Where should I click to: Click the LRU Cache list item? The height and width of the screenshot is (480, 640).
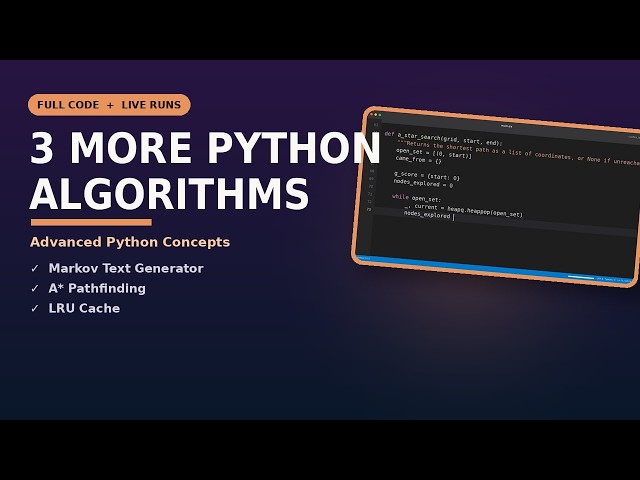tap(84, 308)
